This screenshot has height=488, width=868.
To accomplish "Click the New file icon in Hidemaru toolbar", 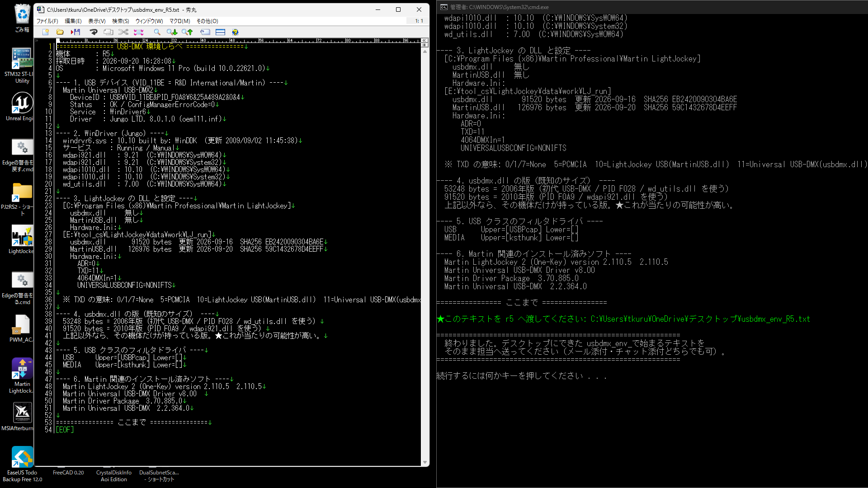I will tap(46, 32).
